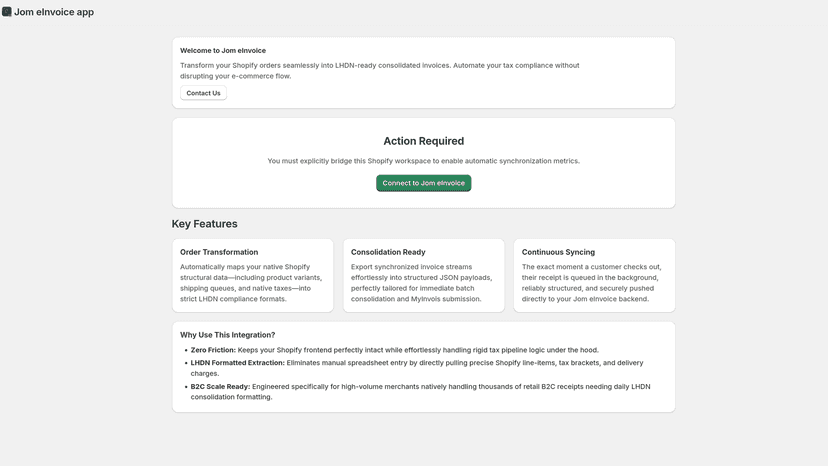
Task: Click the 'Action Required' heading
Action: pos(424,141)
